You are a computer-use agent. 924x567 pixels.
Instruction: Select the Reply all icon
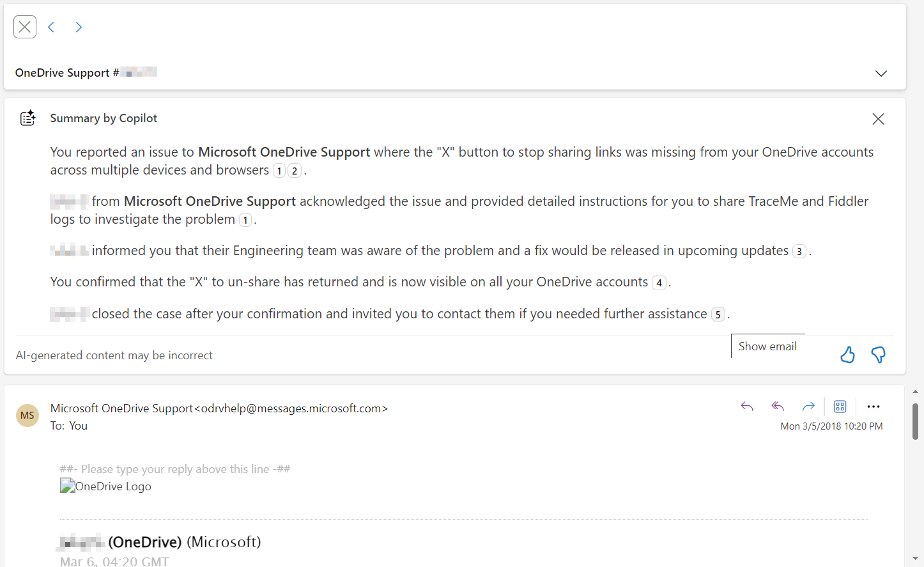pyautogui.click(x=777, y=406)
